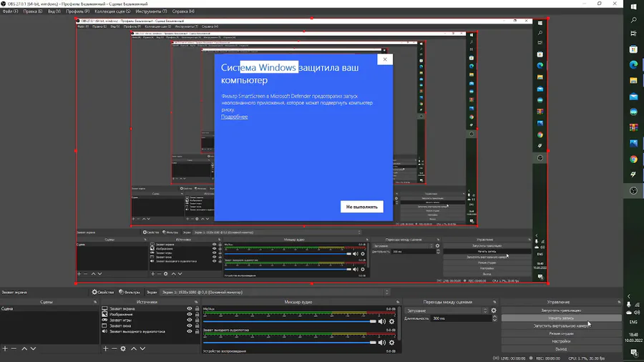
Task: Open Настройки from the controls panel
Action: tap(561, 341)
